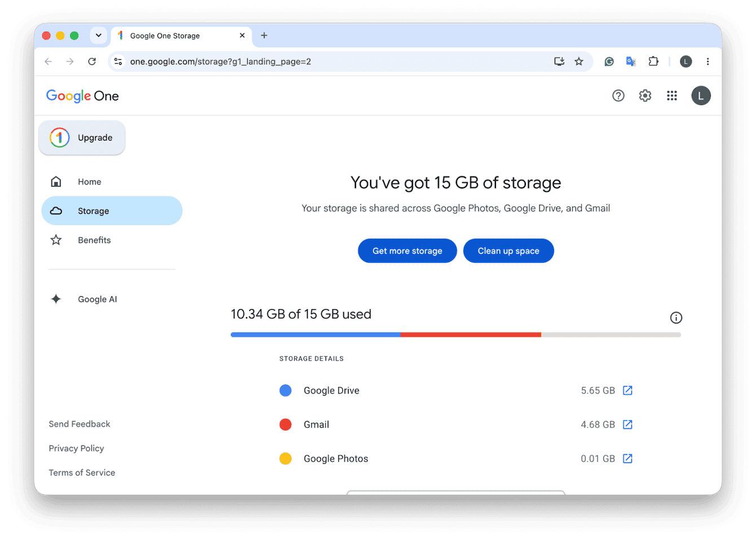This screenshot has width=756, height=540.
Task: Click the 4.68 GB value
Action: click(598, 424)
